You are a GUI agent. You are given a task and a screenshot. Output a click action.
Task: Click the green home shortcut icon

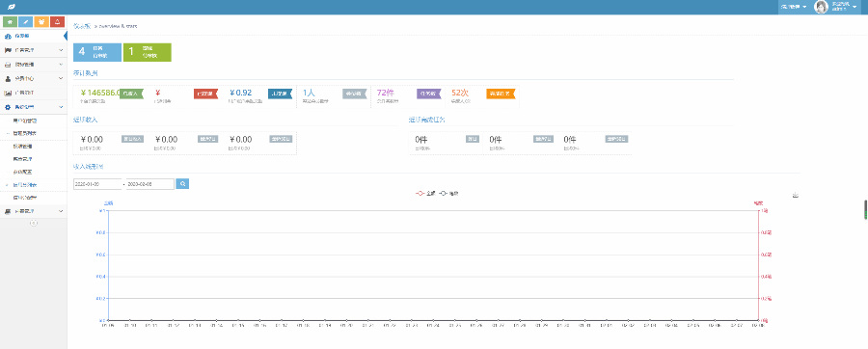(x=10, y=21)
